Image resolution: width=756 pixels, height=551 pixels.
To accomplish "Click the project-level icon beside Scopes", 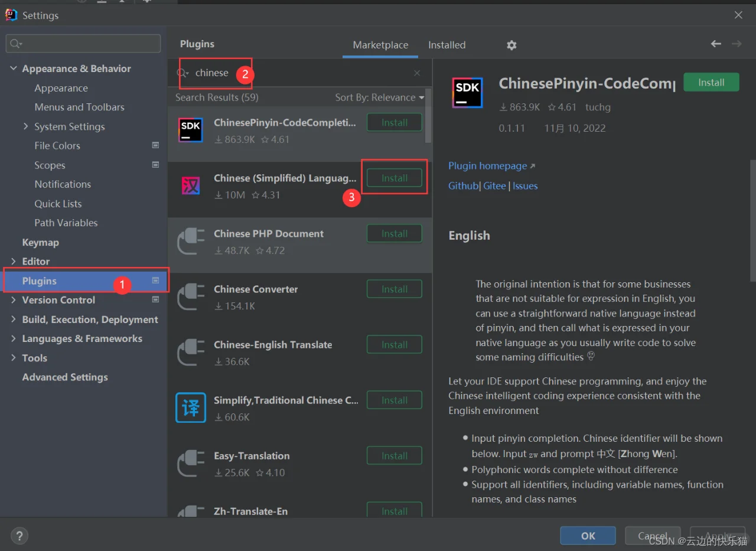I will coord(156,165).
